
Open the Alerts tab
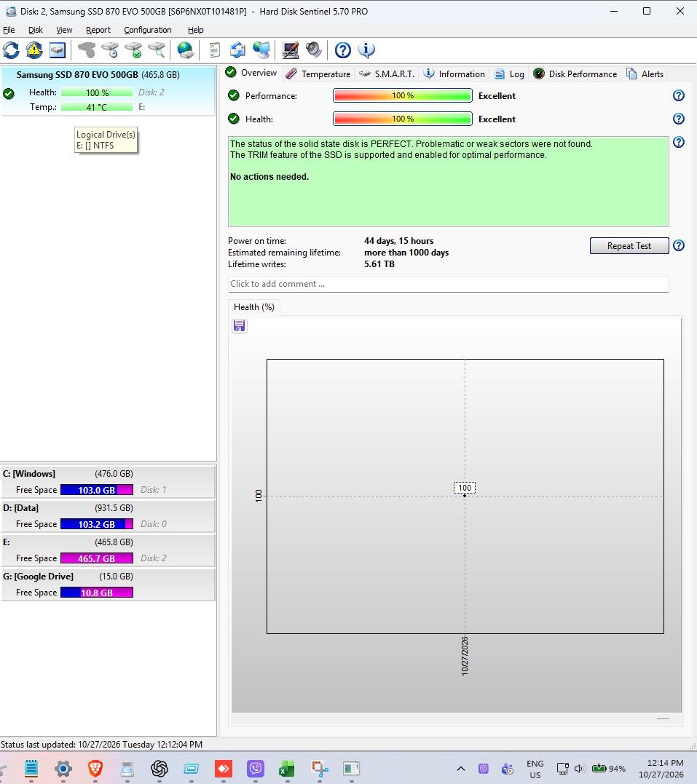645,74
